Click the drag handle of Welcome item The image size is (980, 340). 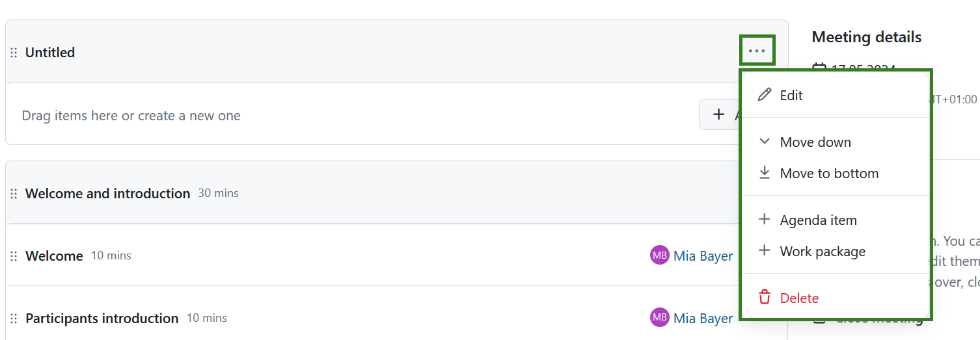pyautogui.click(x=14, y=256)
